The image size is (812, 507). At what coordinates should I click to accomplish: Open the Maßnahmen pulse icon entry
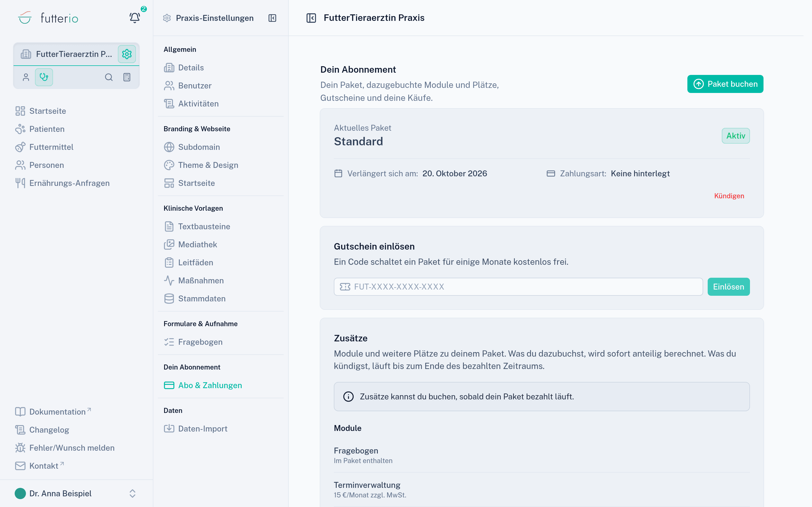(169, 280)
